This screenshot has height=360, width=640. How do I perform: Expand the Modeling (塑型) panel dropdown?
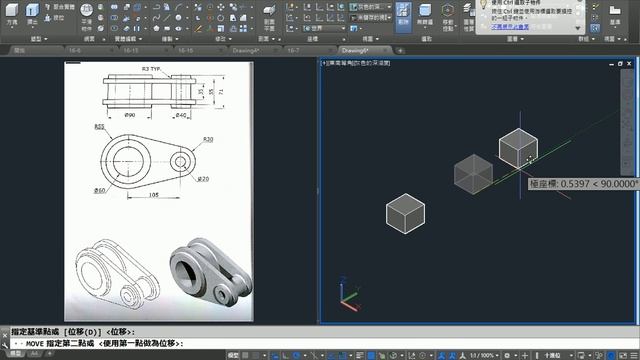(x=39, y=39)
